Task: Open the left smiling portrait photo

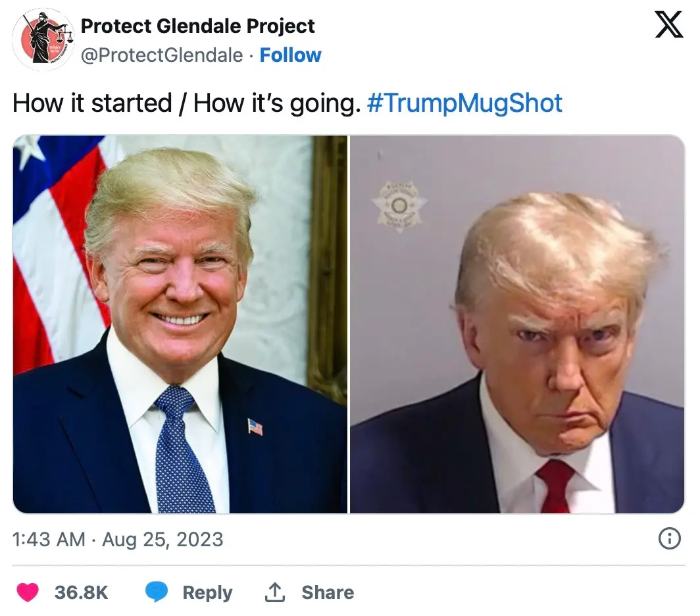Action: point(180,324)
